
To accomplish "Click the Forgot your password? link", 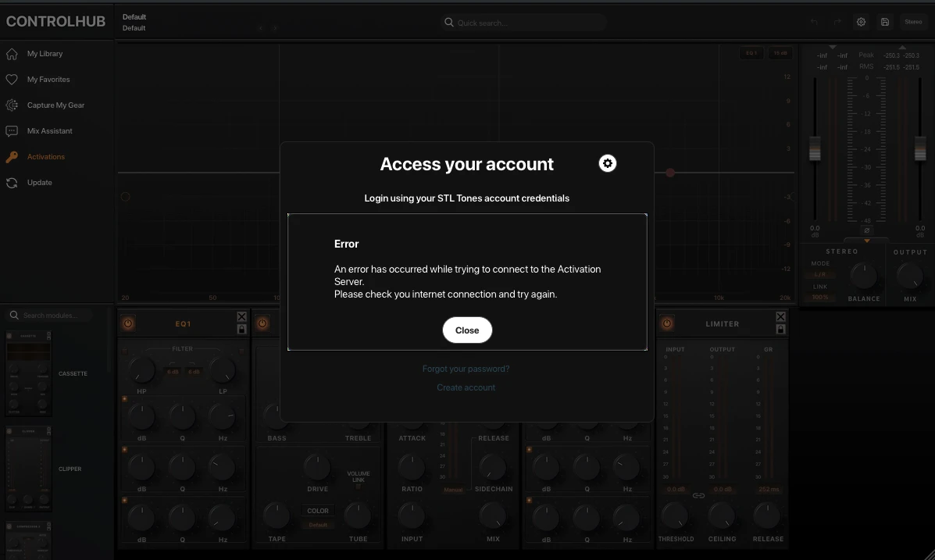I will 466,369.
